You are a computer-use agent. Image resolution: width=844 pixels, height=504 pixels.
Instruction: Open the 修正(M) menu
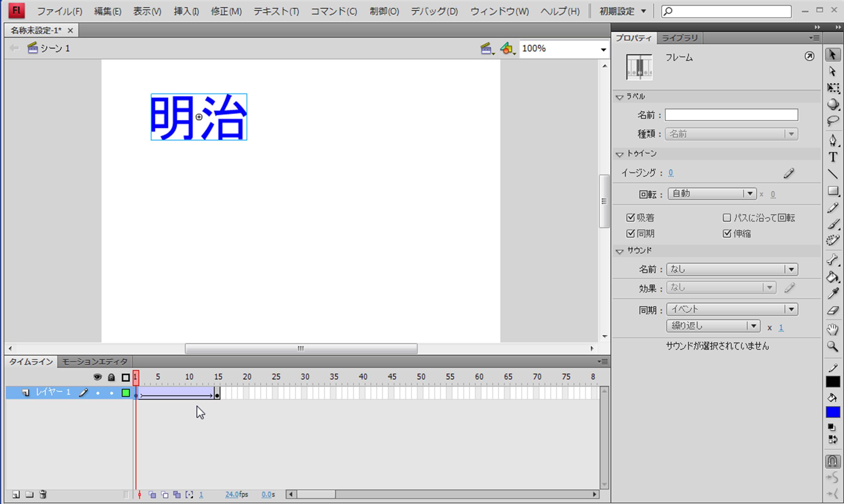pos(226,12)
